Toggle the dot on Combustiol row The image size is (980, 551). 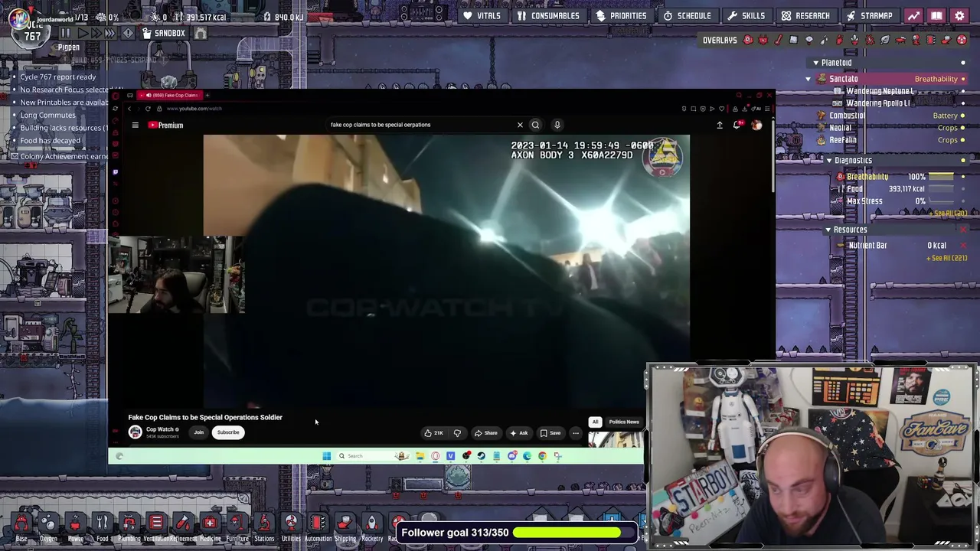pos(963,116)
